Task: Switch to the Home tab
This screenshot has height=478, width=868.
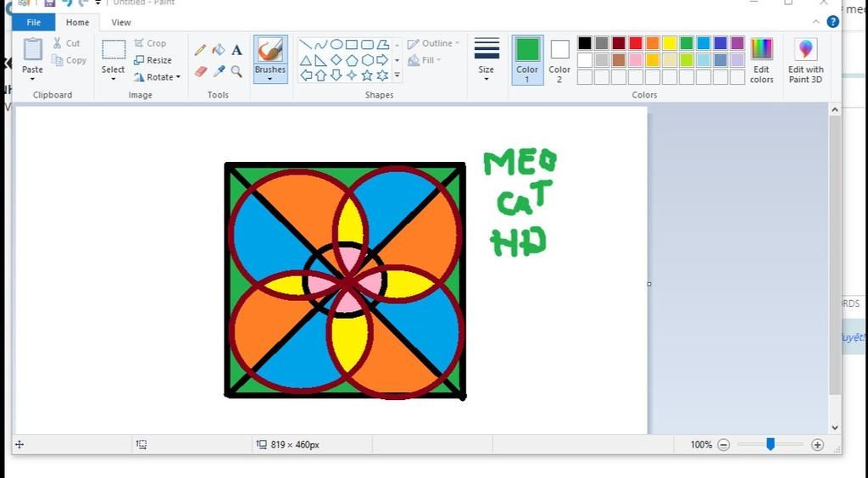Action: pyautogui.click(x=77, y=22)
